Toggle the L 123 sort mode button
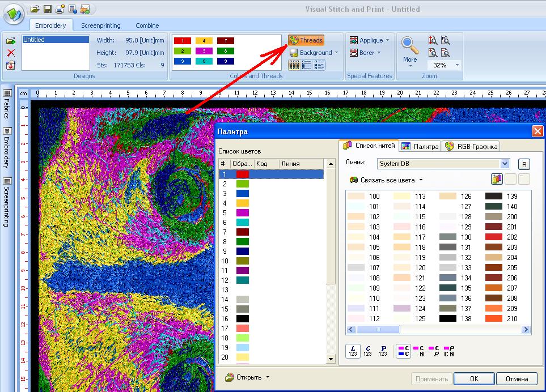 [x=352, y=351]
